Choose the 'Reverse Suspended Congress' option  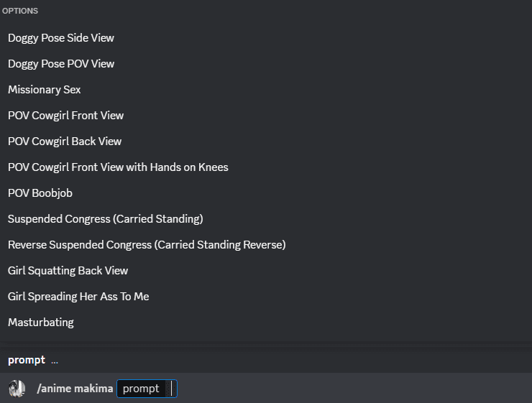147,244
